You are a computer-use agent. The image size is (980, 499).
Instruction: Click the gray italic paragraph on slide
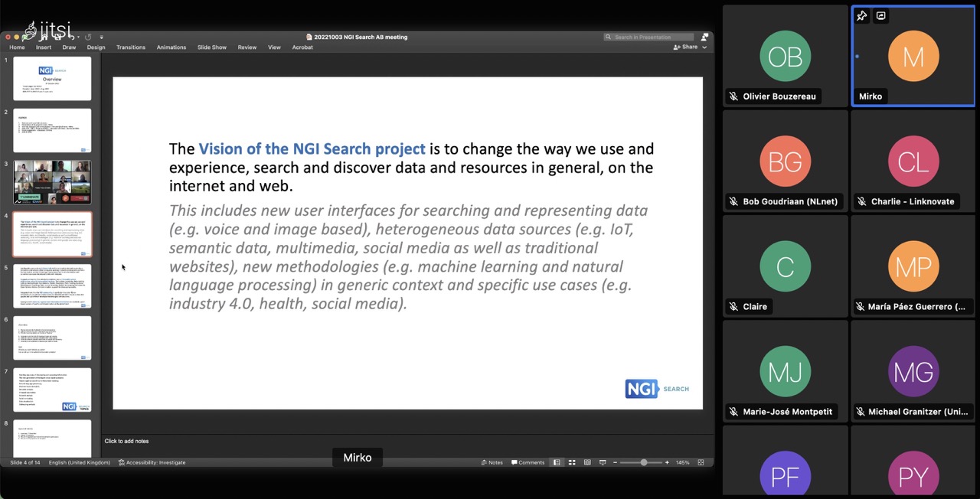pyautogui.click(x=408, y=257)
